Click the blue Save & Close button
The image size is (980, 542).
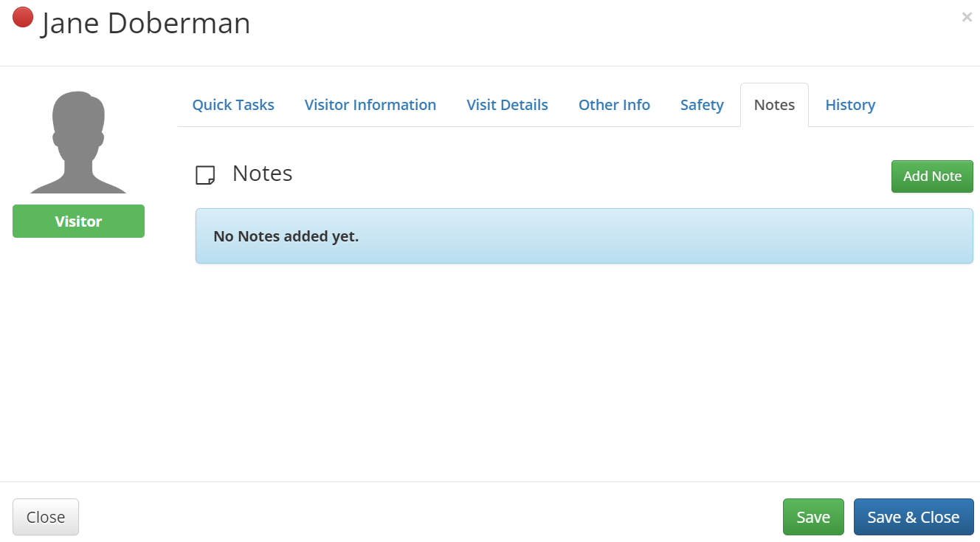914,517
